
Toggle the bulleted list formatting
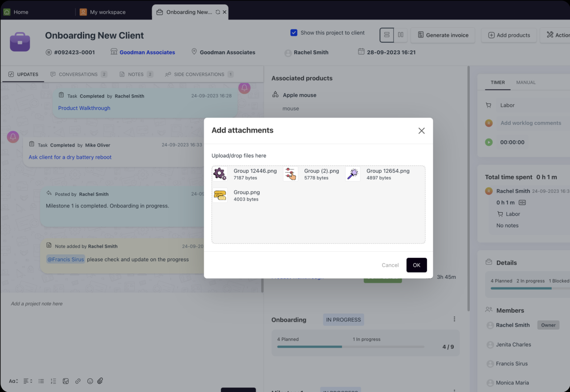41,381
